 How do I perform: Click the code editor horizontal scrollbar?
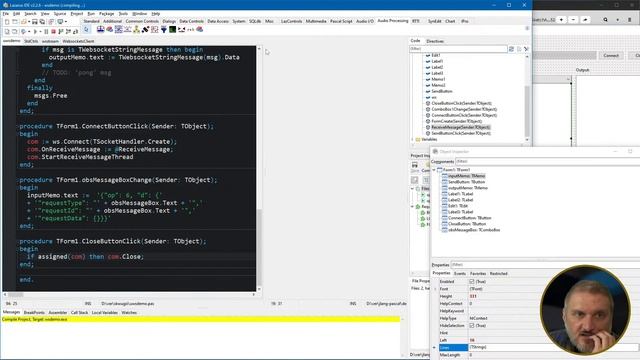tap(129, 294)
